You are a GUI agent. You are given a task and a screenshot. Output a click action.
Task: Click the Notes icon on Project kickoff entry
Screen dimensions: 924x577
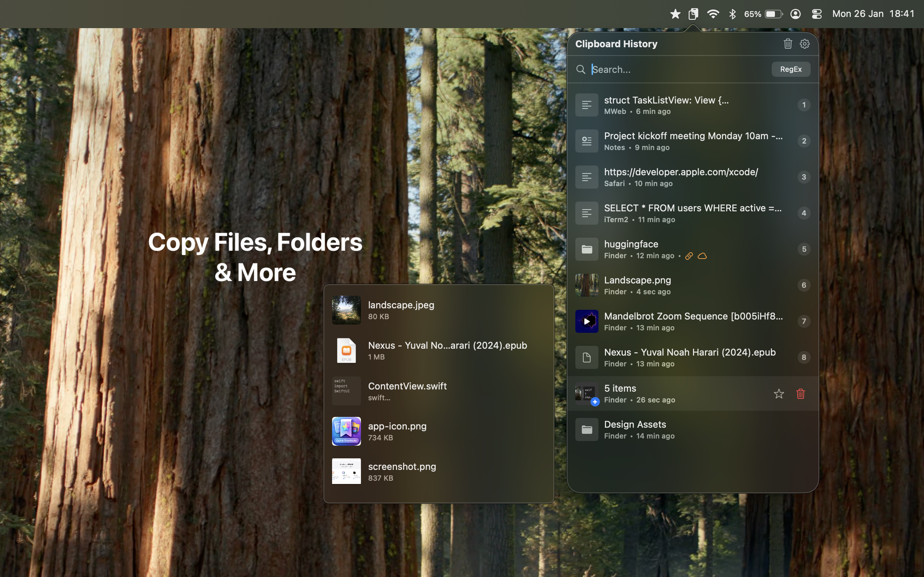pos(587,140)
